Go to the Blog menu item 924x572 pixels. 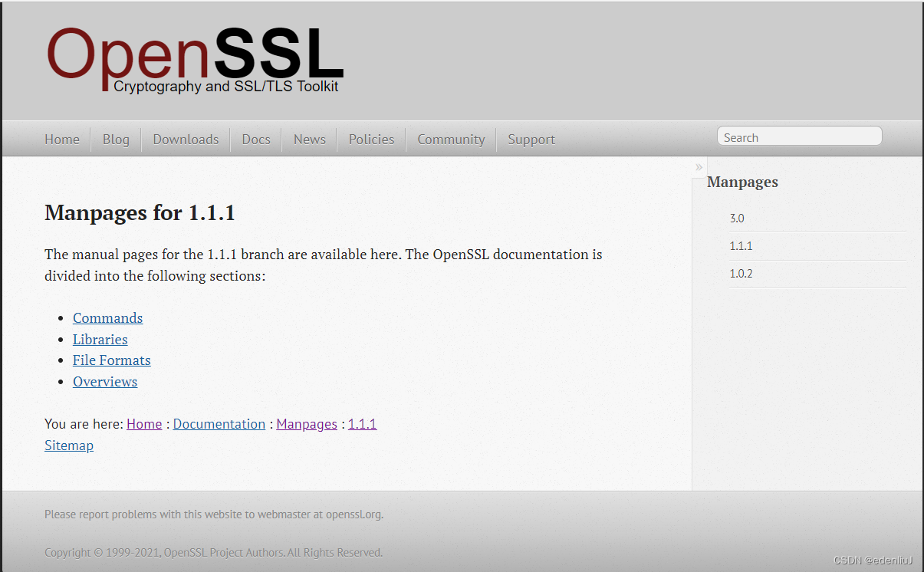coord(116,140)
